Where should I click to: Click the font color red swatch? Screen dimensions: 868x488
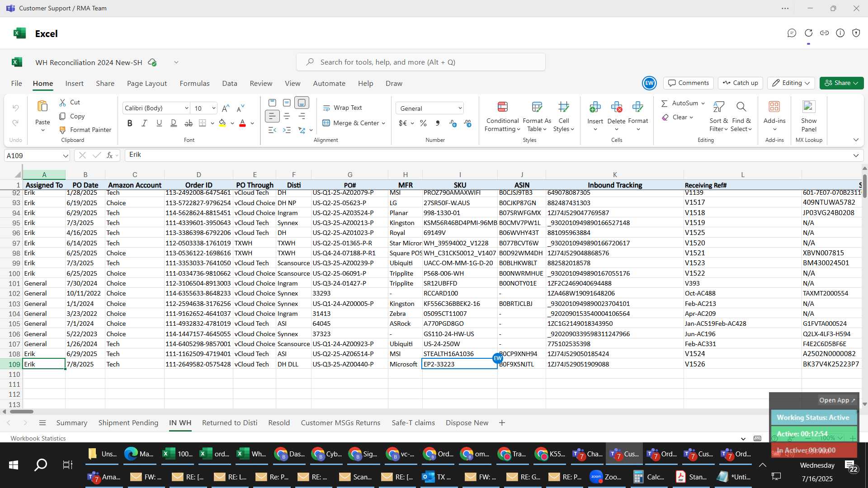click(242, 123)
